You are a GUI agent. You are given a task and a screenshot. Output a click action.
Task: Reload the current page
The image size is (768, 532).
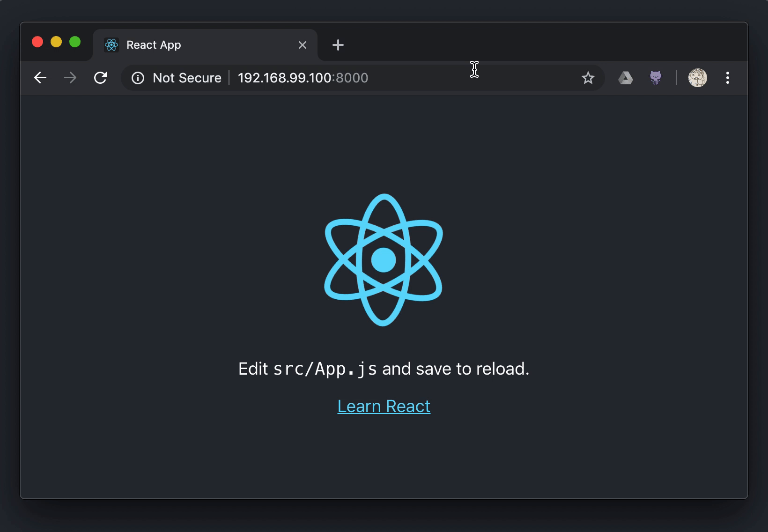(101, 78)
